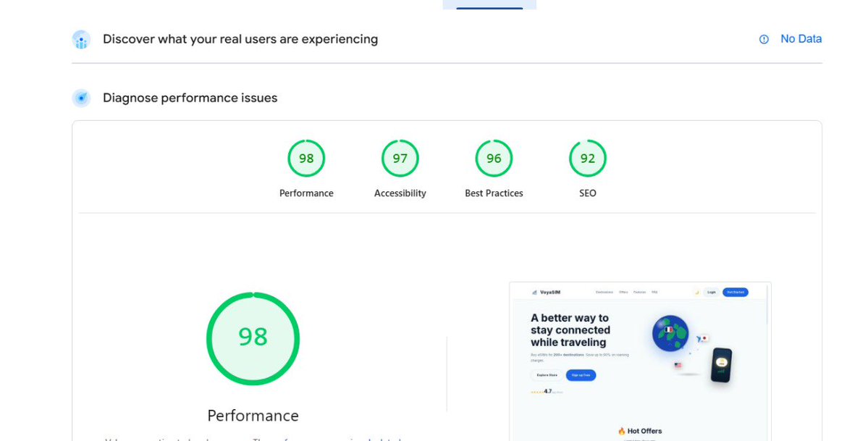
Task: Click the No Data info icon
Action: (763, 39)
